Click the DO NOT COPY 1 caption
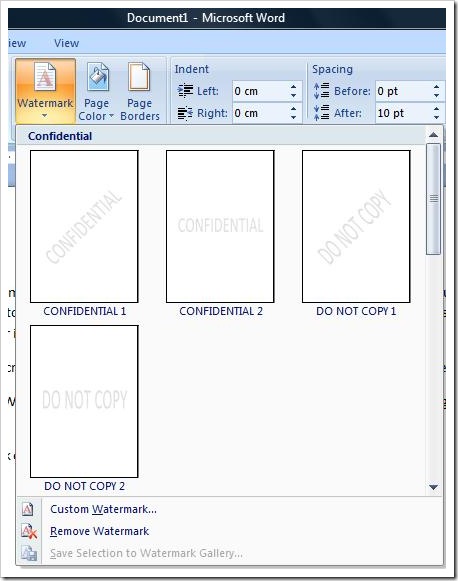Image resolution: width=458 pixels, height=581 pixels. [x=356, y=311]
